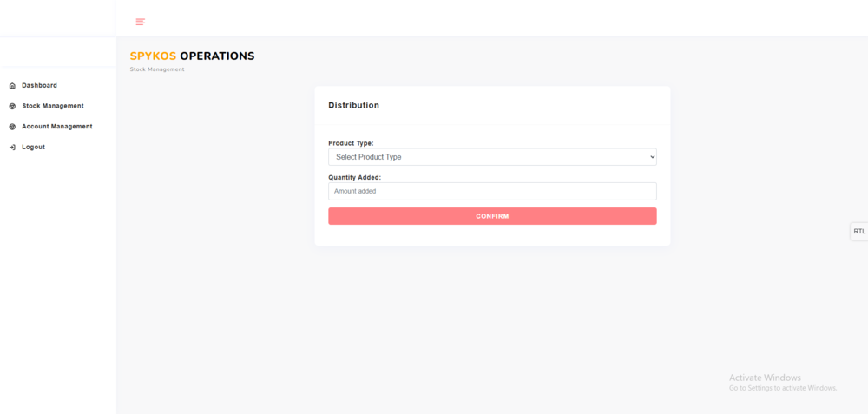Focus the Amount added input field

(x=492, y=191)
